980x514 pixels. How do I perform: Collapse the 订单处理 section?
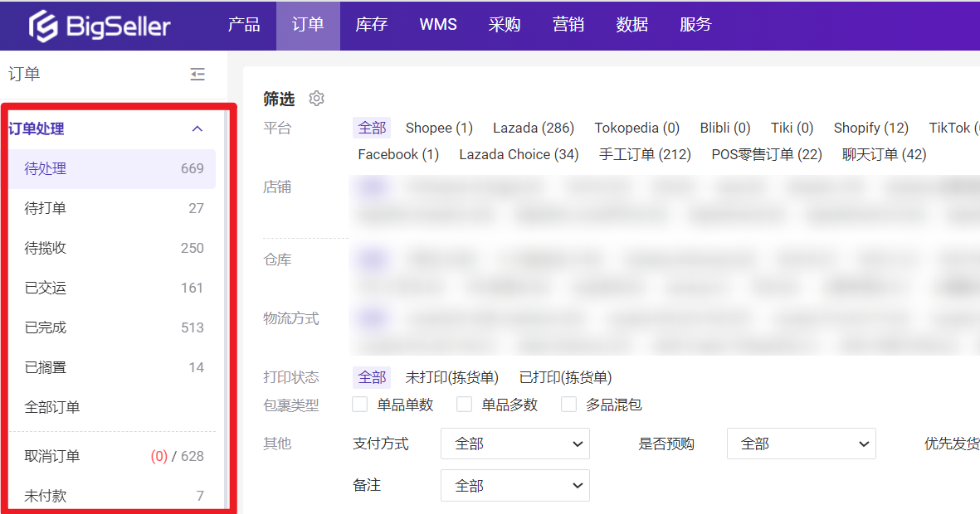click(x=197, y=128)
